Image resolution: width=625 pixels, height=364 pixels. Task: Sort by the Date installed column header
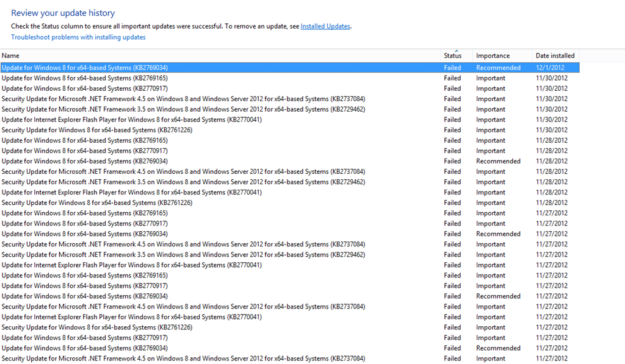555,55
